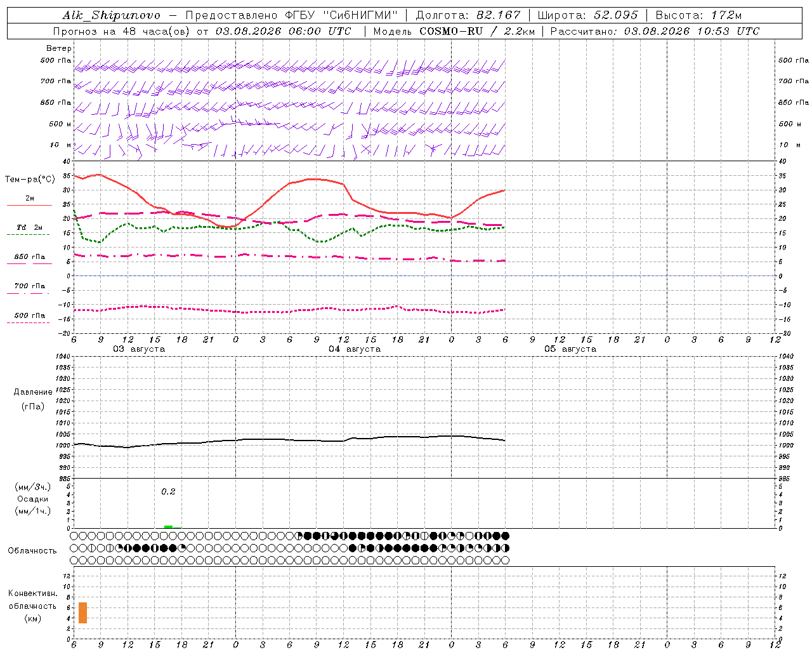Viewport: 812px width, 650px height.
Task: Click the 04 августа date label
Action: (355, 349)
